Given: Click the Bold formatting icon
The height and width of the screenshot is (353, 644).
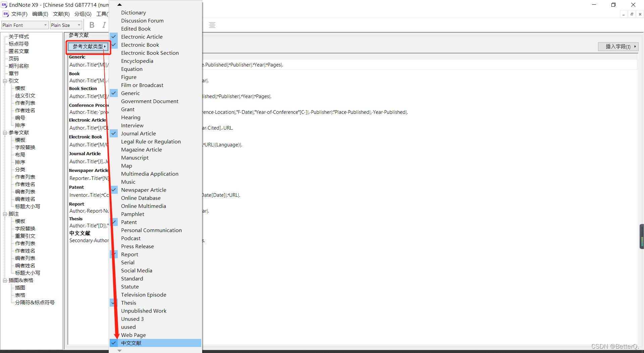Looking at the screenshot, I should tap(92, 25).
